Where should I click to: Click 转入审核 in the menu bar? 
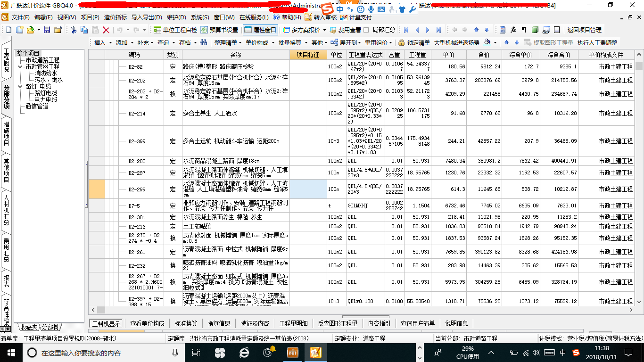coord(321,17)
